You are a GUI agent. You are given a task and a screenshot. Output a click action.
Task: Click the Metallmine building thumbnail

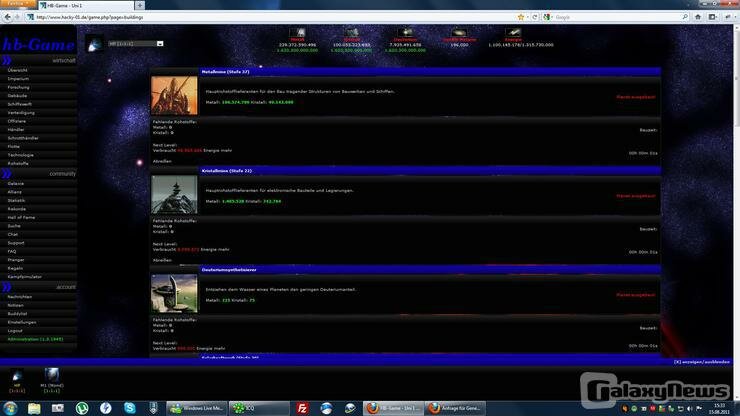click(x=174, y=96)
